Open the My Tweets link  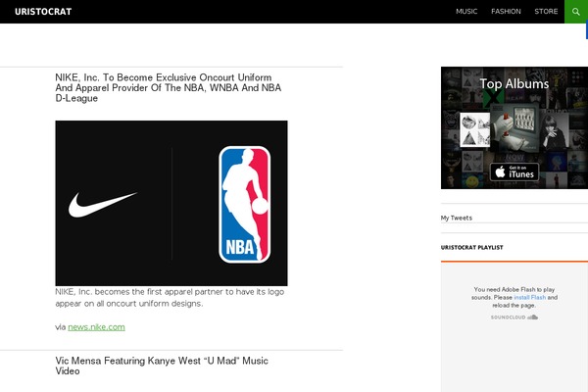457,218
